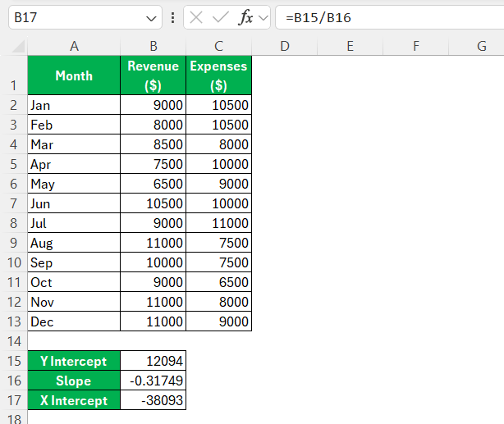Open Insert Function fx dialog
The height and width of the screenshot is (424, 504).
click(x=246, y=17)
